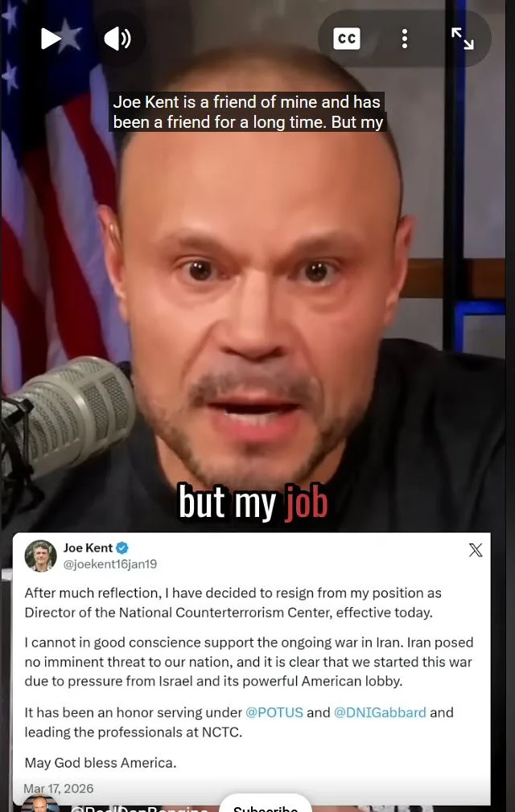Click the 'but my job' burned-in subtitle
The image size is (515, 812).
click(253, 502)
